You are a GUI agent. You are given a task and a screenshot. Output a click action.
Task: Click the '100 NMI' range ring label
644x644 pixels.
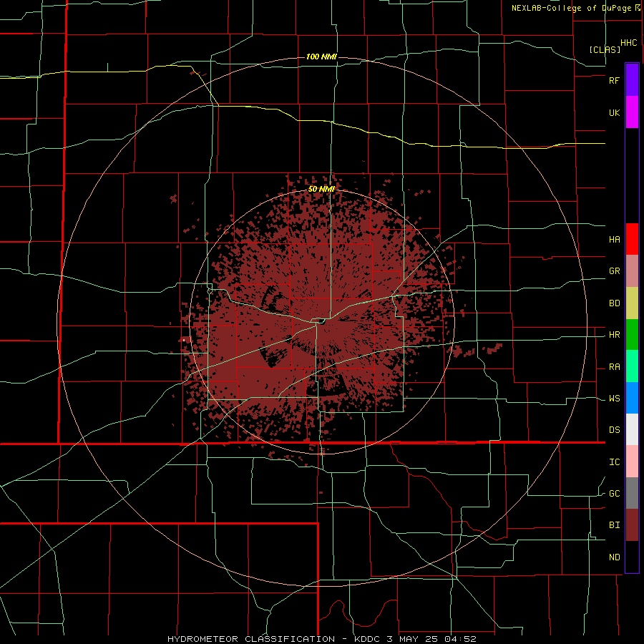(x=321, y=57)
